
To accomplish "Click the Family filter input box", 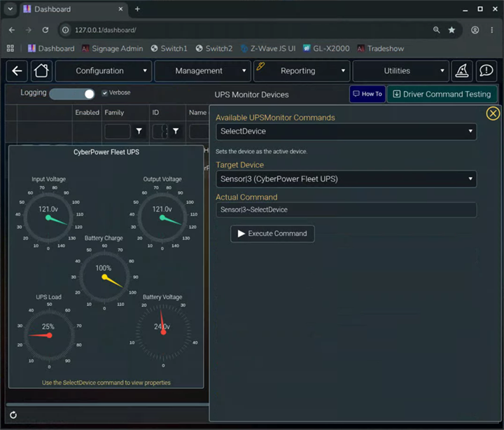I will [x=118, y=131].
